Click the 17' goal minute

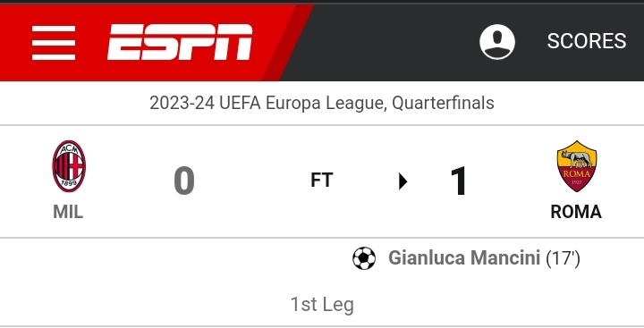click(563, 258)
